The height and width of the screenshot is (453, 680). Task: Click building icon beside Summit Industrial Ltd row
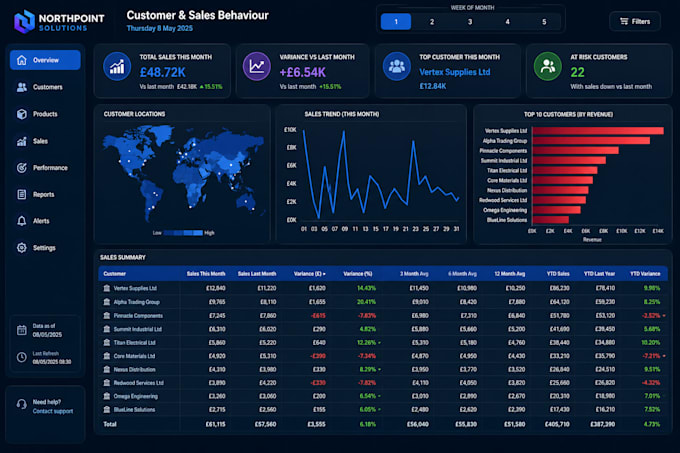point(107,329)
